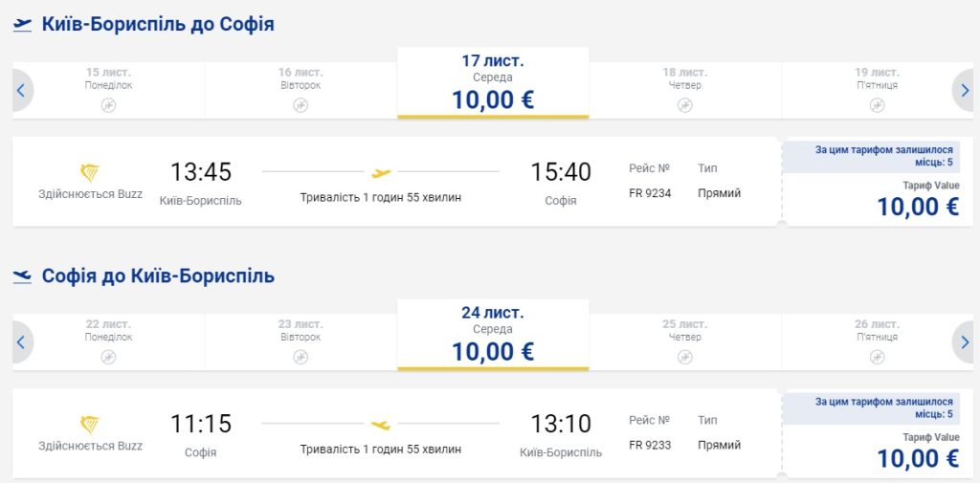Click the yellow plane icon on the 13:45 flight
The height and width of the screenshot is (483, 980).
pos(381,173)
